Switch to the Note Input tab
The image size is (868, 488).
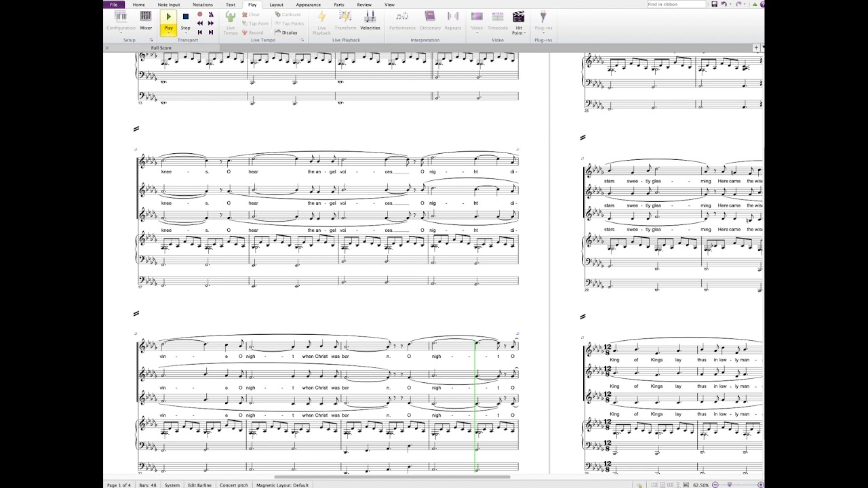pyautogui.click(x=169, y=5)
